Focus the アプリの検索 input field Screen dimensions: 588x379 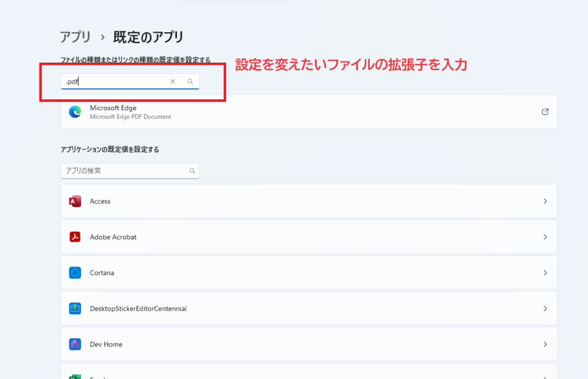coord(130,171)
